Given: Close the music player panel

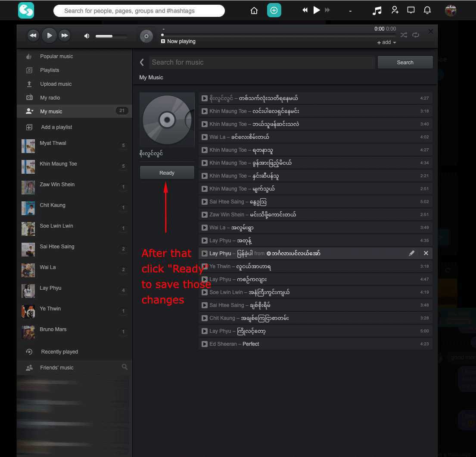Looking at the screenshot, I should click(x=430, y=31).
